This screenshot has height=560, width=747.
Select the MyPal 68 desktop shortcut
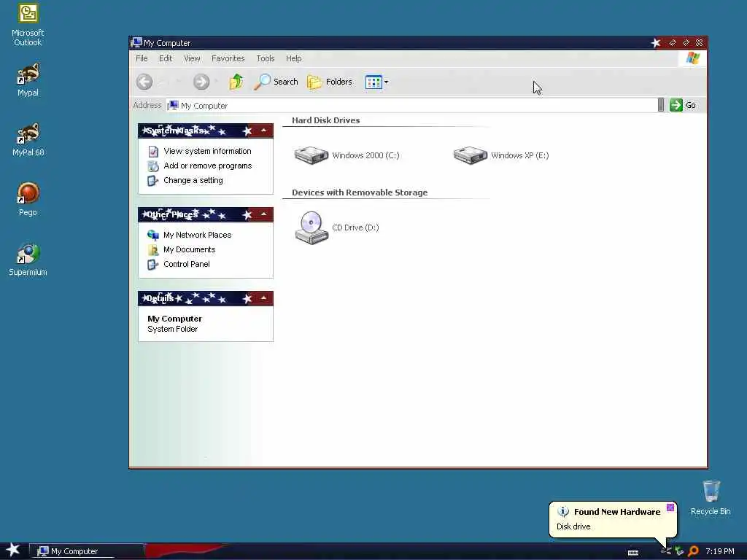tap(28, 139)
